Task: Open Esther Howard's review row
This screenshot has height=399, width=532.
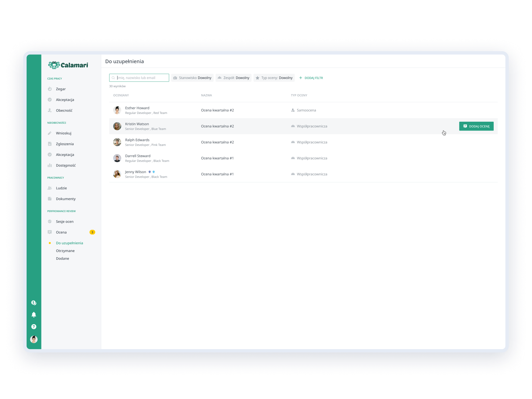Action: pos(217,110)
